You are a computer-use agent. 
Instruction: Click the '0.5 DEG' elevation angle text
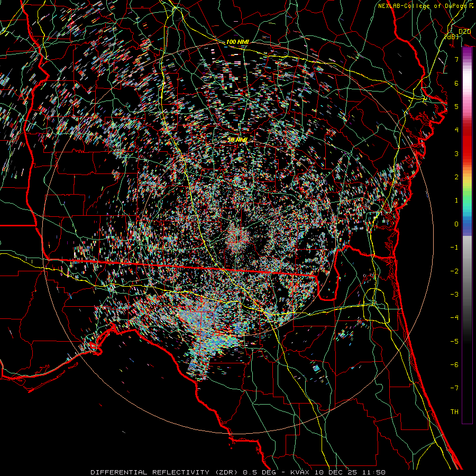tap(259, 472)
